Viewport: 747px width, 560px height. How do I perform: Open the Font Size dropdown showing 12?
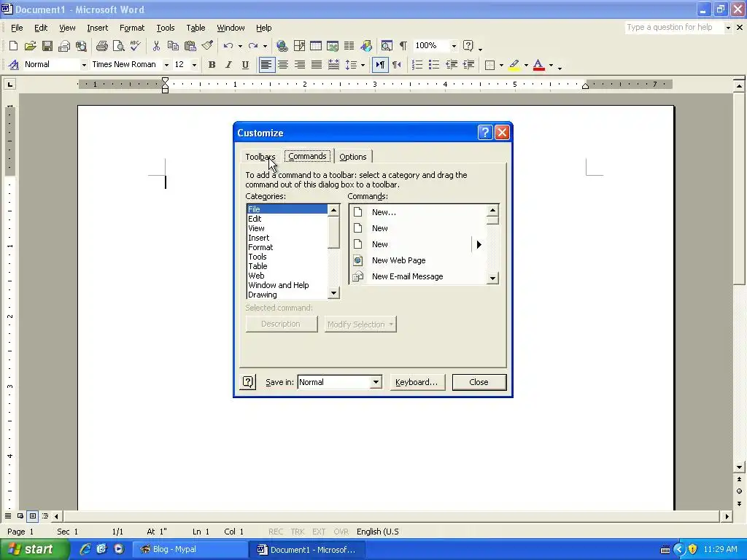click(194, 65)
